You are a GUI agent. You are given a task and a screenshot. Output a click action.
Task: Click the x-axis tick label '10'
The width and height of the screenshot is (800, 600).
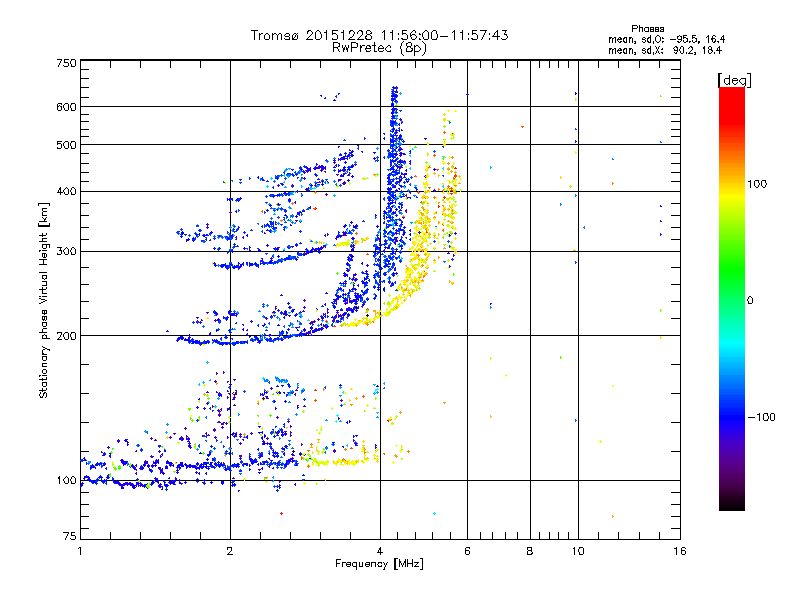click(578, 551)
